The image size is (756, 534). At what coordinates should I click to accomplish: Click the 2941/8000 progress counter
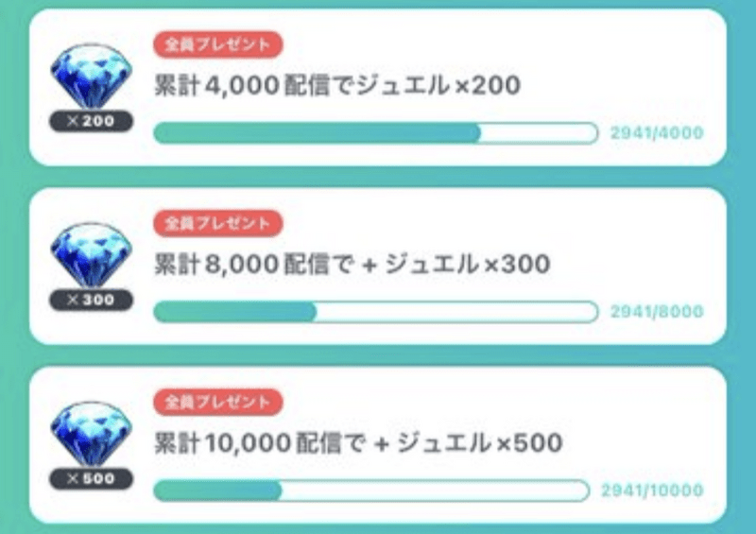pos(657,312)
